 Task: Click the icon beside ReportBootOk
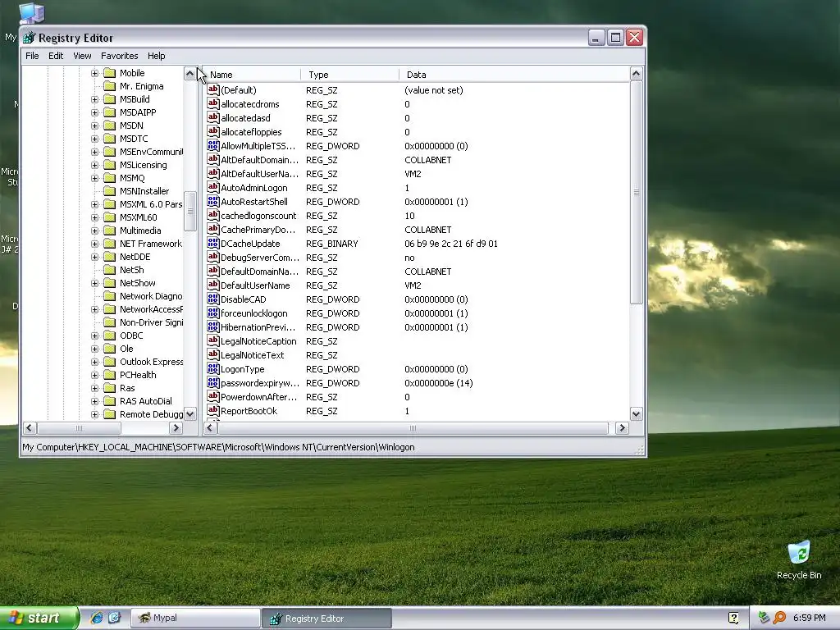click(x=213, y=410)
